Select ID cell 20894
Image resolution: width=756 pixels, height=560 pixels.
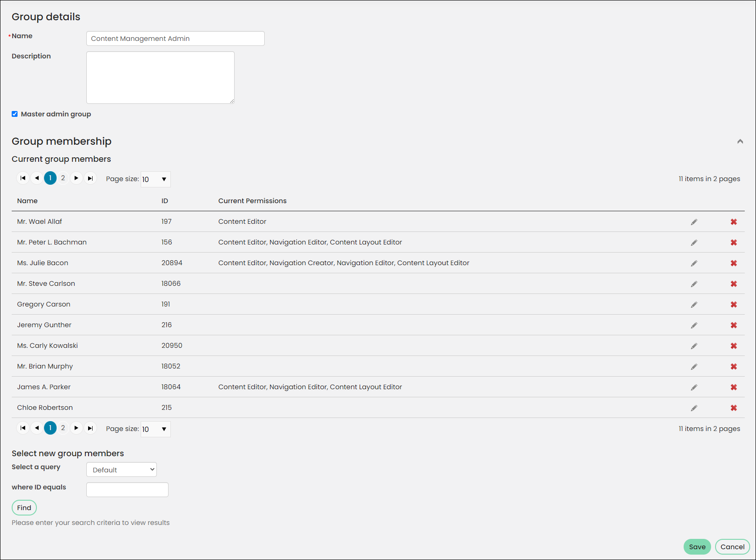tap(172, 263)
